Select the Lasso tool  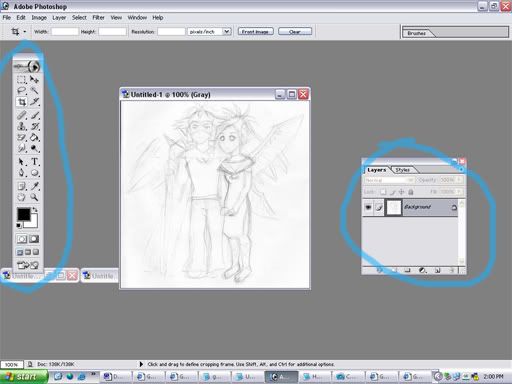[22, 90]
